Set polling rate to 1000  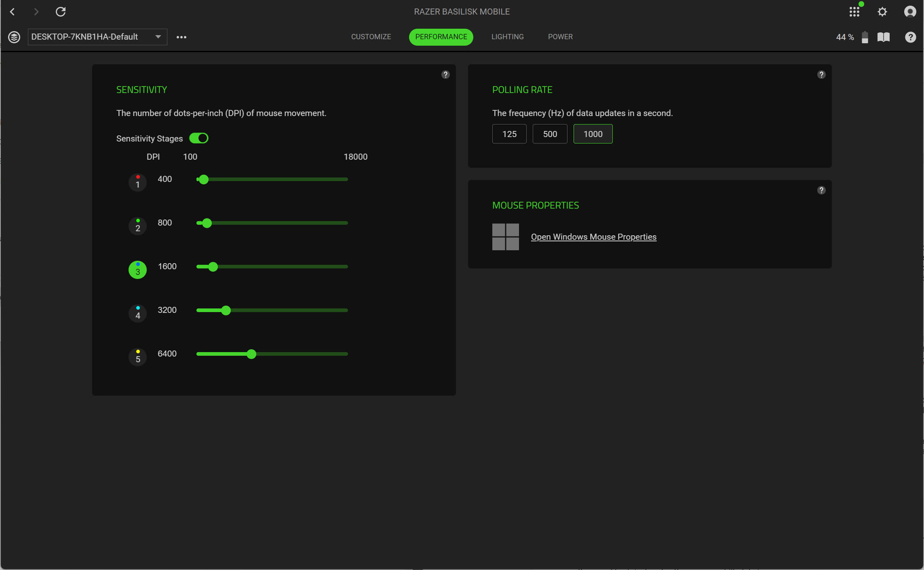593,134
